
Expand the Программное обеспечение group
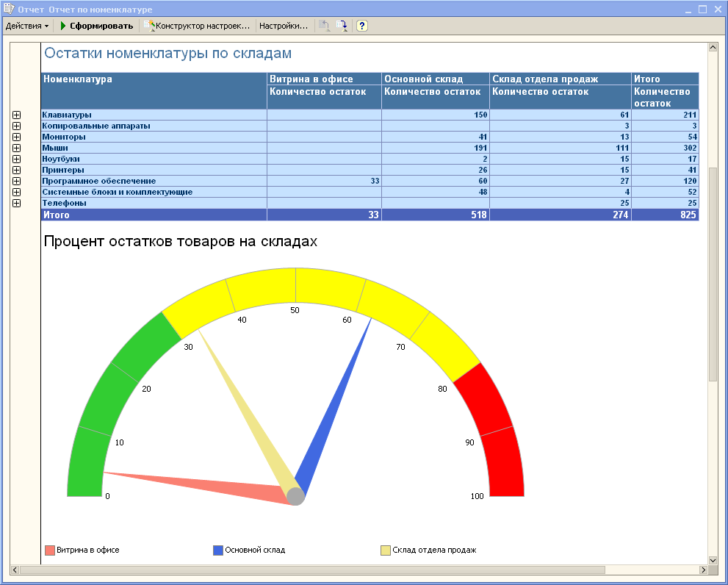coord(17,182)
